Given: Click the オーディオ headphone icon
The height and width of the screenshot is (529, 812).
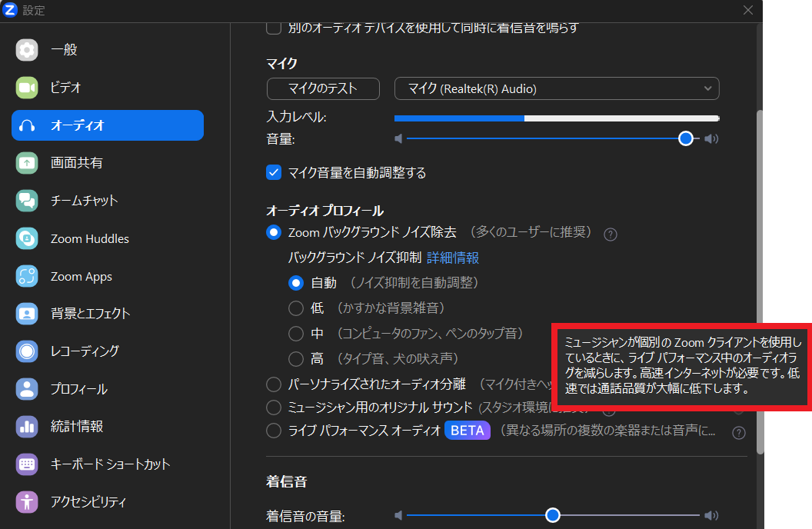Looking at the screenshot, I should pyautogui.click(x=27, y=125).
